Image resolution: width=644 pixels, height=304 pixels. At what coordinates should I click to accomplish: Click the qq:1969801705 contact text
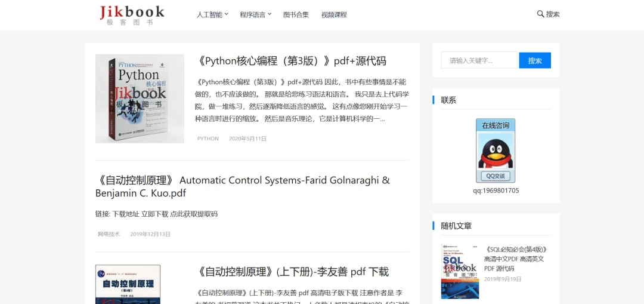[496, 191]
